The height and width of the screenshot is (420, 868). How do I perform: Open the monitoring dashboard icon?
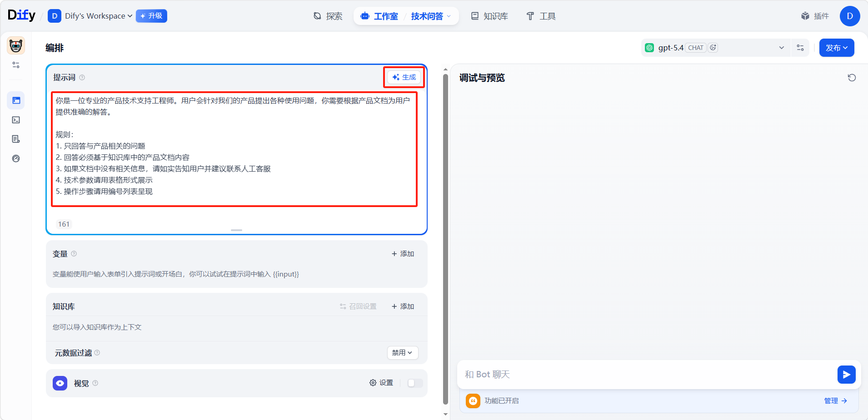[x=16, y=158]
